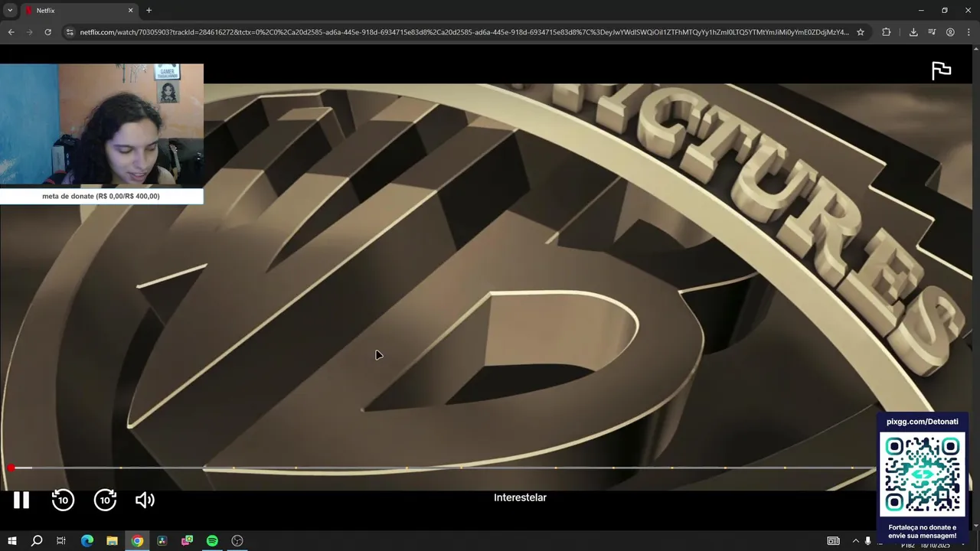
Task: Click the pixgg.com/Detonati link text
Action: point(923,422)
